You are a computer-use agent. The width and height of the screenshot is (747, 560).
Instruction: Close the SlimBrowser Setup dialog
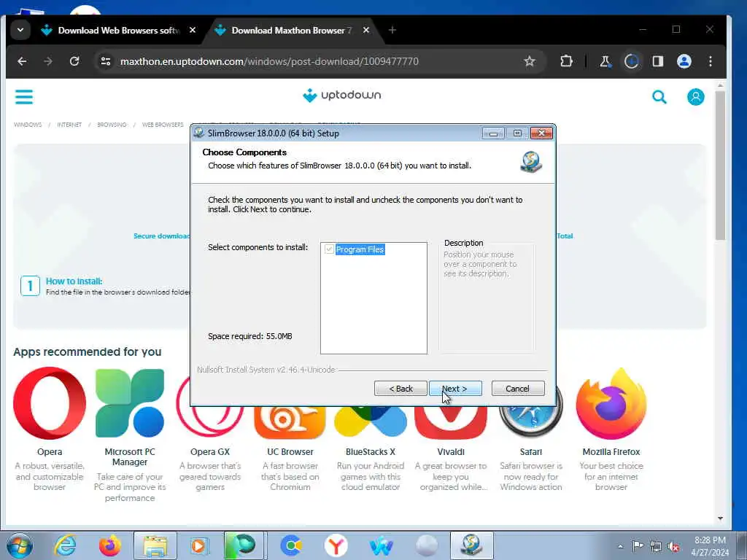point(542,133)
